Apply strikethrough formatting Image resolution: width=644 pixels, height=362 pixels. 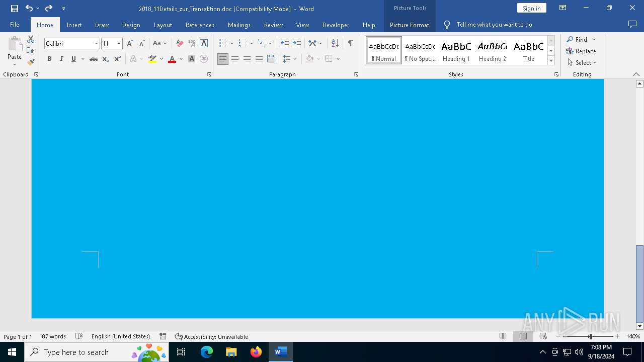pos(94,59)
